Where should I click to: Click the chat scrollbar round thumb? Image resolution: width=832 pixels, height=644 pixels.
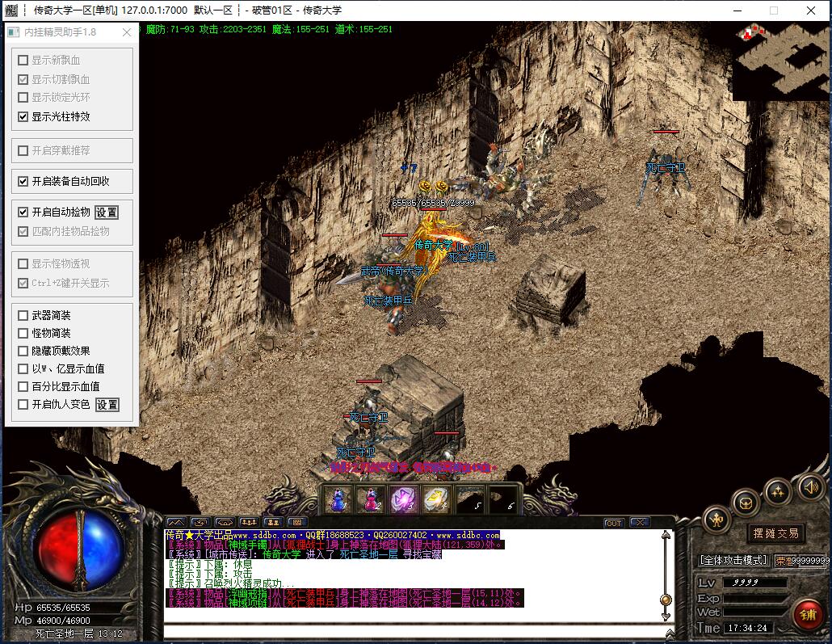[666, 600]
